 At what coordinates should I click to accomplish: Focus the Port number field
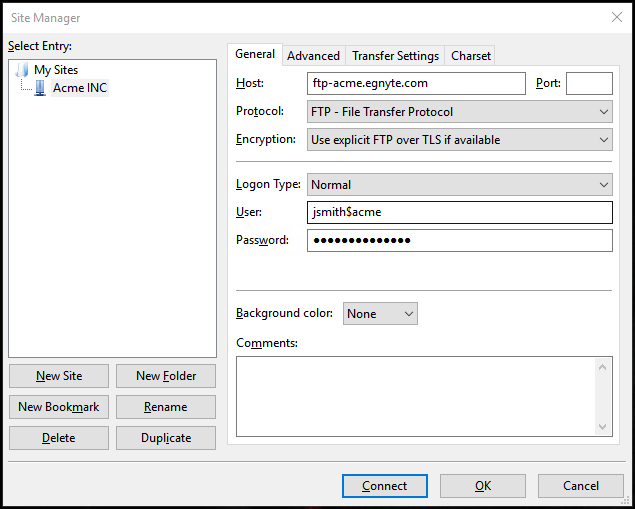589,84
